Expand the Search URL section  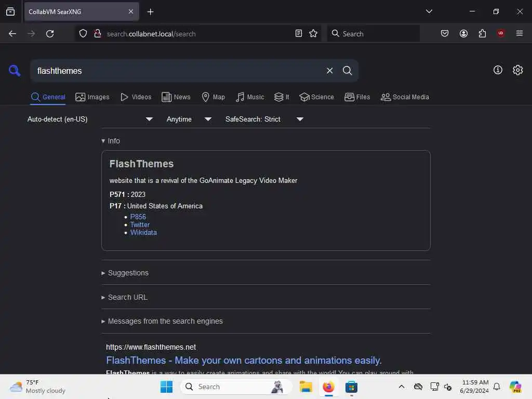coord(125,297)
